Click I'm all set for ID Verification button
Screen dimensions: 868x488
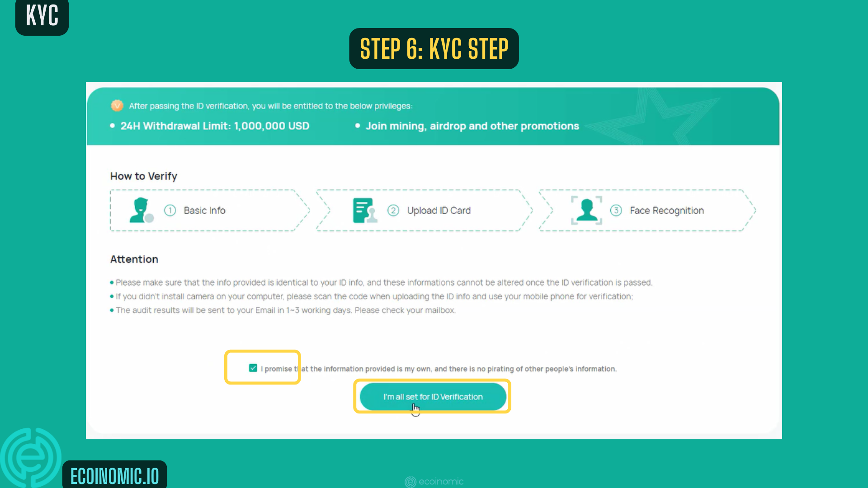(434, 397)
